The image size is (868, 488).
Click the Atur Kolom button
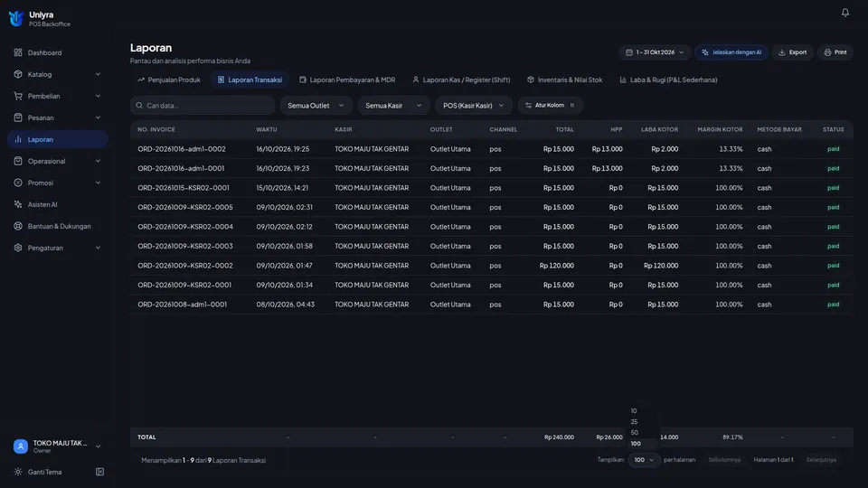click(x=551, y=105)
